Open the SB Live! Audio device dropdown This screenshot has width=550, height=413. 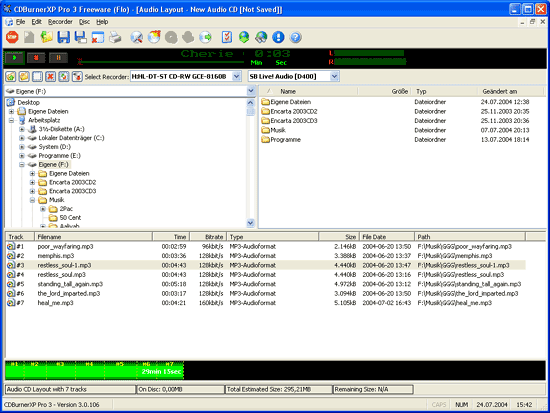[x=335, y=76]
